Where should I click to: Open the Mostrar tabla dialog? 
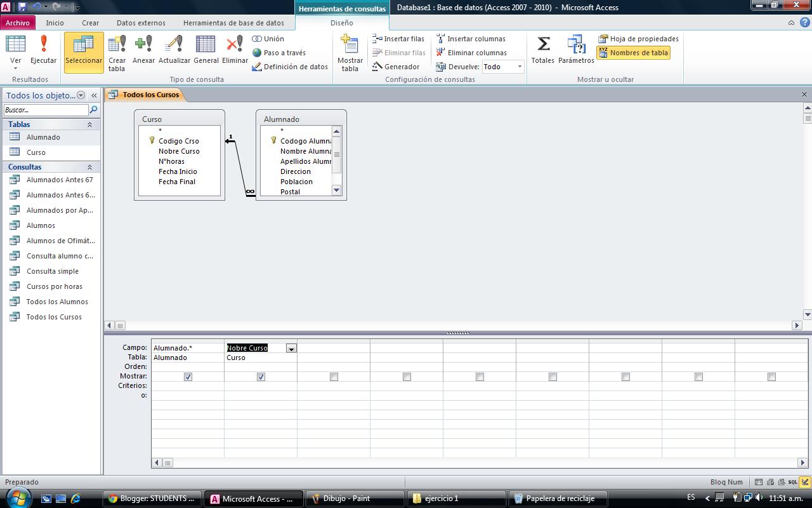point(350,51)
